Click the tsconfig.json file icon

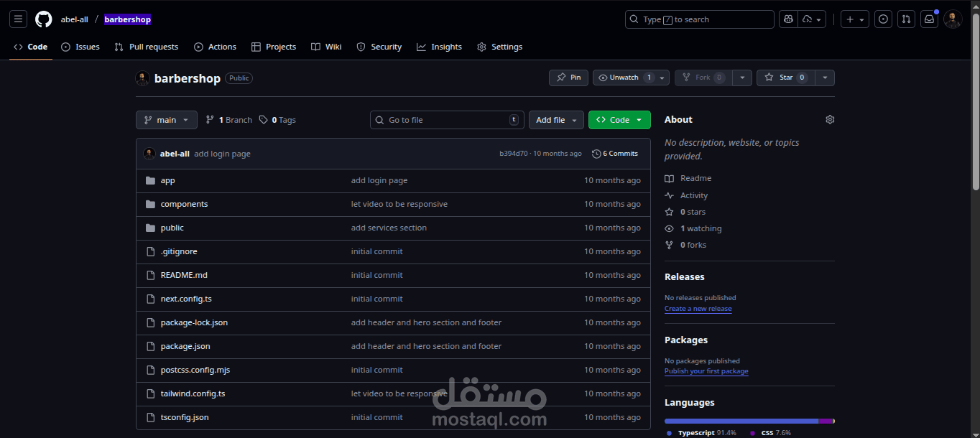150,418
